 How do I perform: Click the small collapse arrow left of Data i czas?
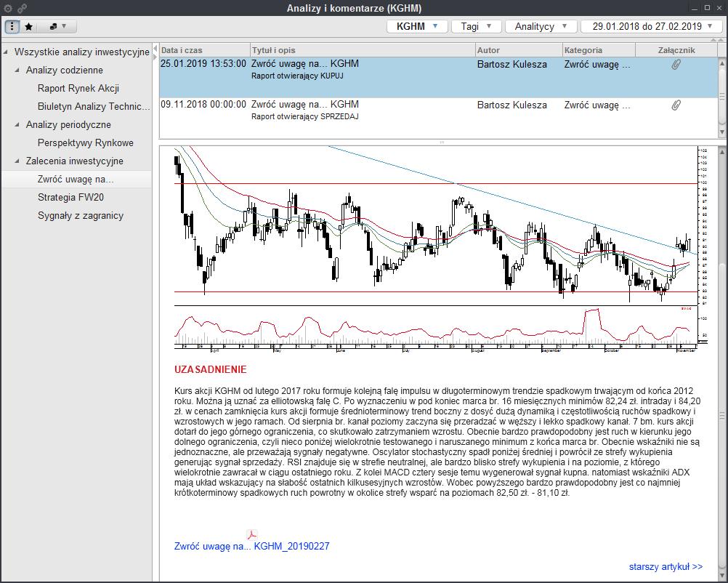155,49
